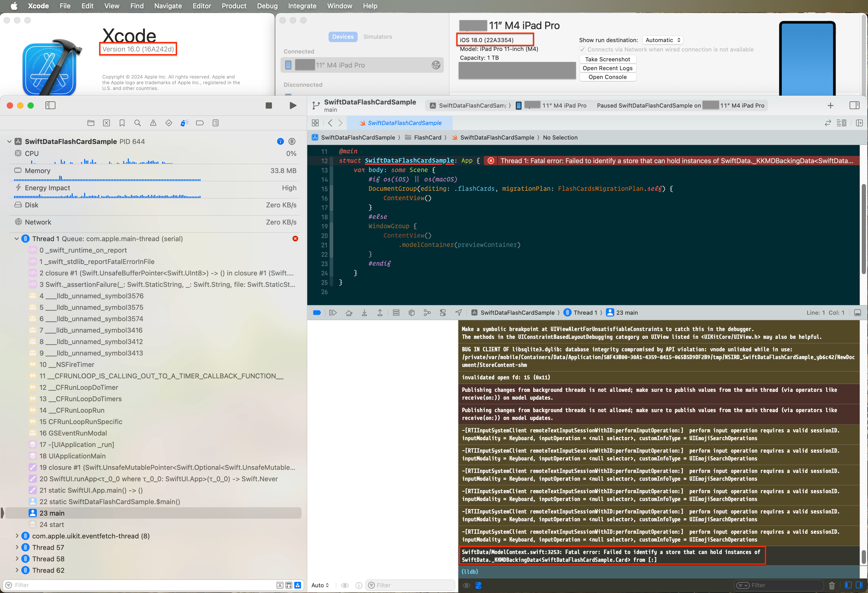Open the Find navigator magnifier icon
Image resolution: width=868 pixels, height=593 pixels.
[137, 123]
